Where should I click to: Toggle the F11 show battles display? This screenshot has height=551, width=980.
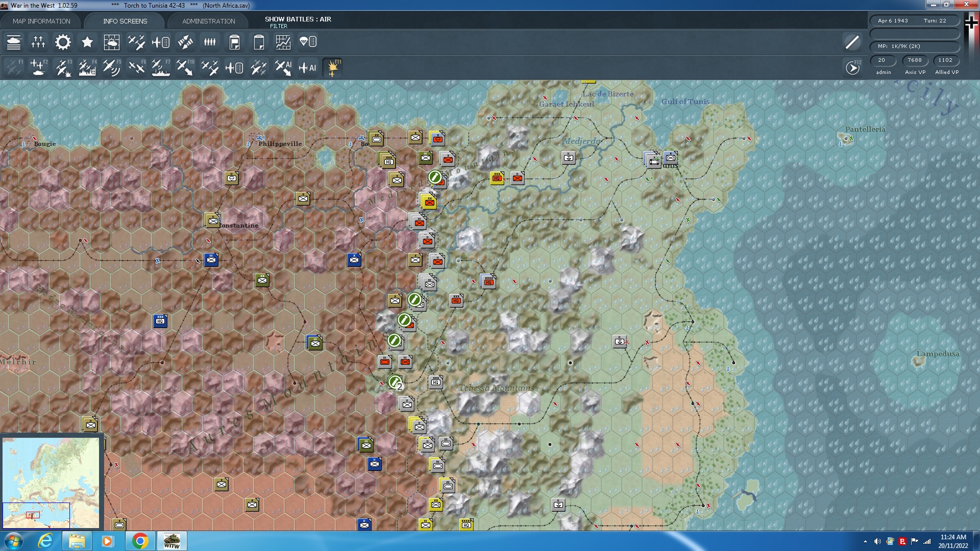[x=332, y=67]
